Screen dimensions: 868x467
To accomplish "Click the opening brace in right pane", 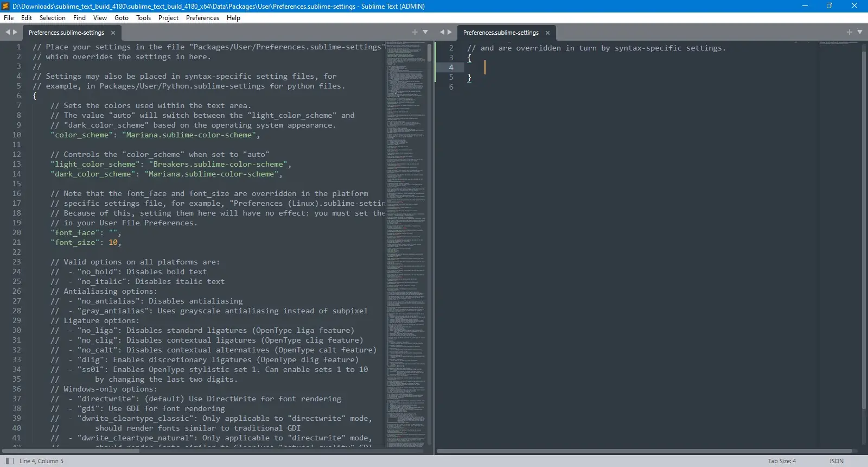I will click(469, 58).
